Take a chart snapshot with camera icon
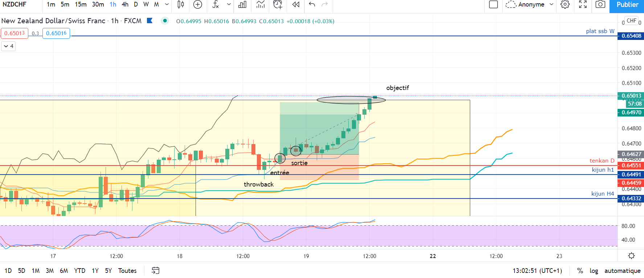Viewport: 644px width, 278px height. (600, 5)
